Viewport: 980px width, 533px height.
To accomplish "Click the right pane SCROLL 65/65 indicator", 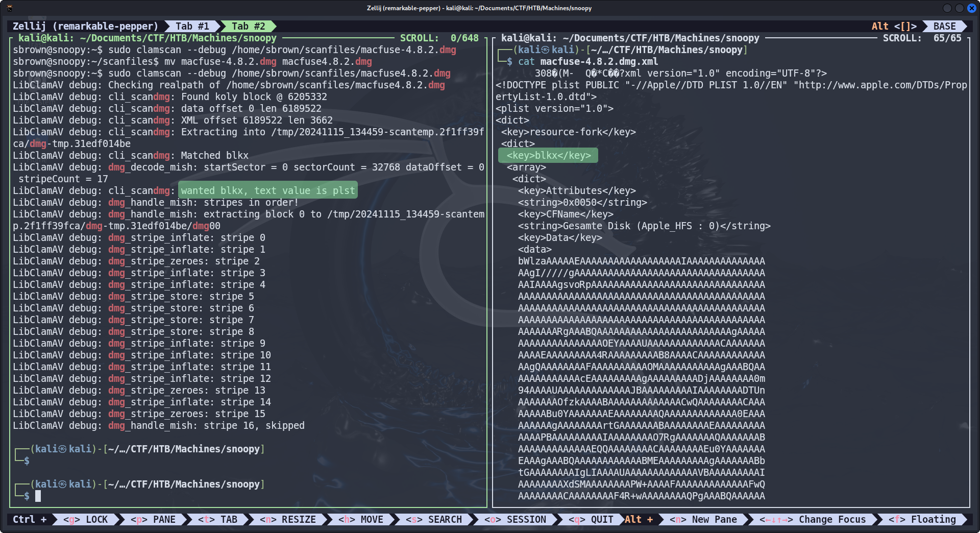I will [x=922, y=38].
